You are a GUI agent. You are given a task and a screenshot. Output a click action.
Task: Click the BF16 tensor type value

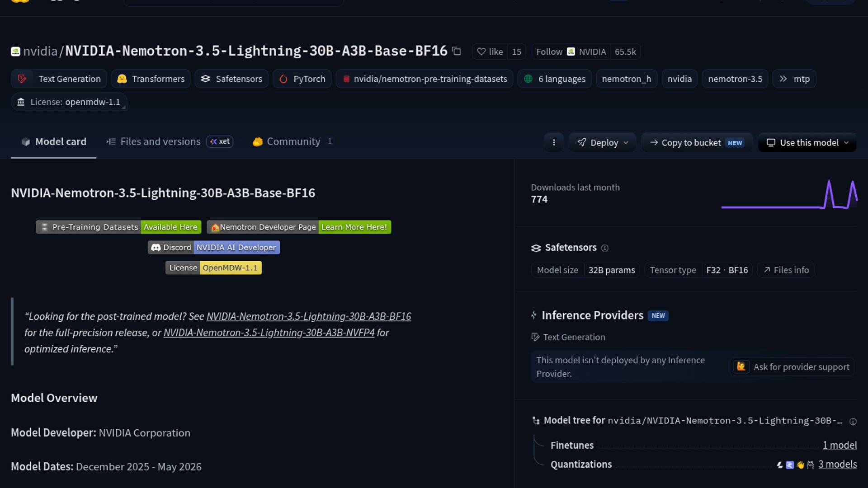pyautogui.click(x=738, y=270)
